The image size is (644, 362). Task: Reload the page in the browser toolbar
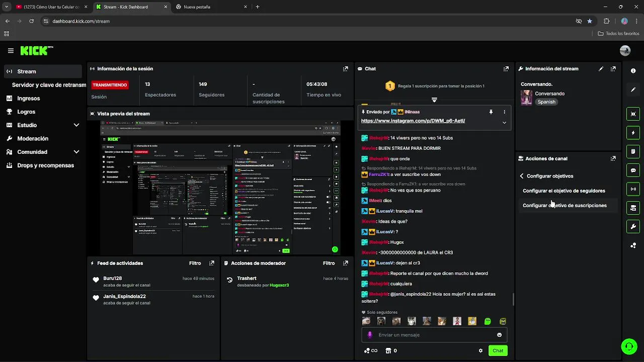[31, 21]
